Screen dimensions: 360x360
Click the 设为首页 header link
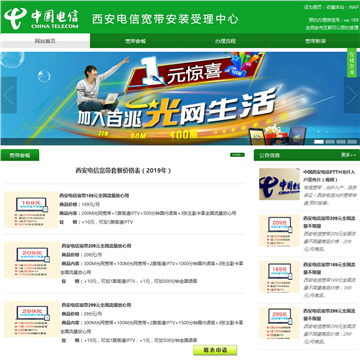tap(313, 7)
